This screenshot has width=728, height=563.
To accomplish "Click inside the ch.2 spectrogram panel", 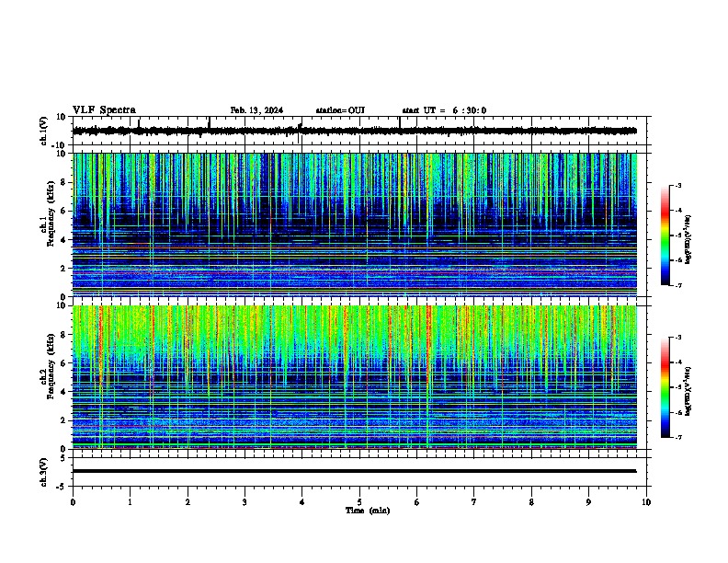I will pos(354,377).
